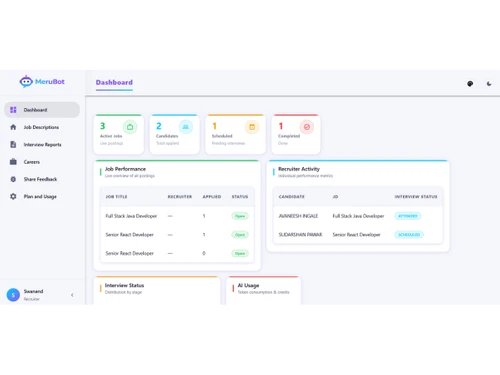Go to Interview Reports
This screenshot has height=375, width=500.
pos(42,144)
